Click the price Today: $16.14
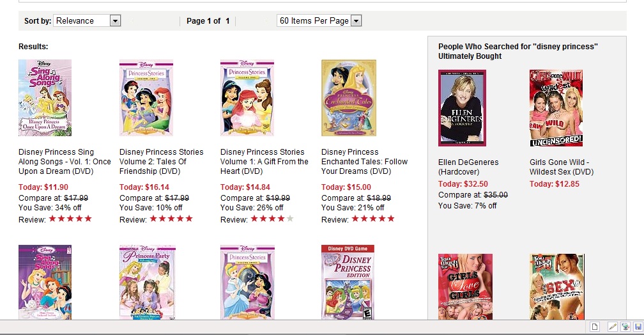Viewport: 644px width, 335px height. 144,187
